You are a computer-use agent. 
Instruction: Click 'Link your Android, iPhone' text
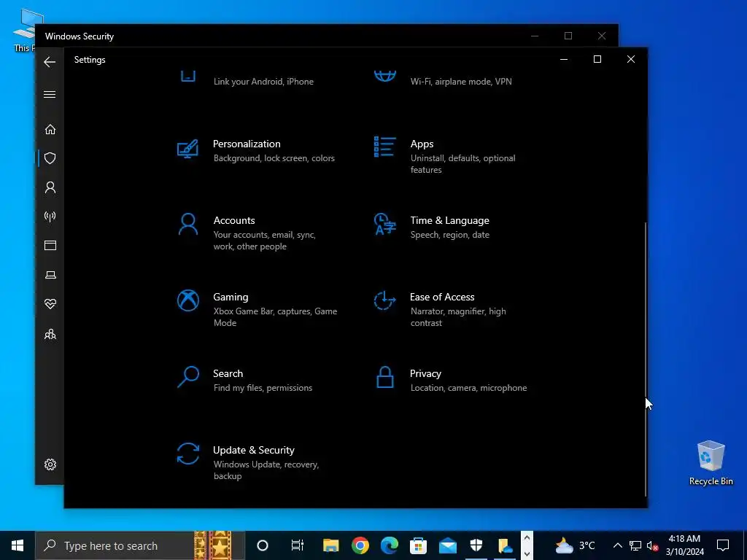(263, 82)
